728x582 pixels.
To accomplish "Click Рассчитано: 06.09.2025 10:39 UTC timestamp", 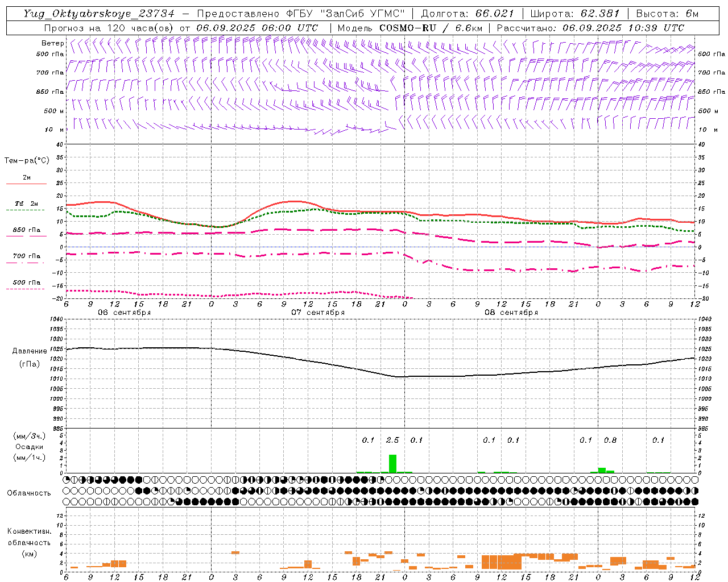I will click(590, 28).
